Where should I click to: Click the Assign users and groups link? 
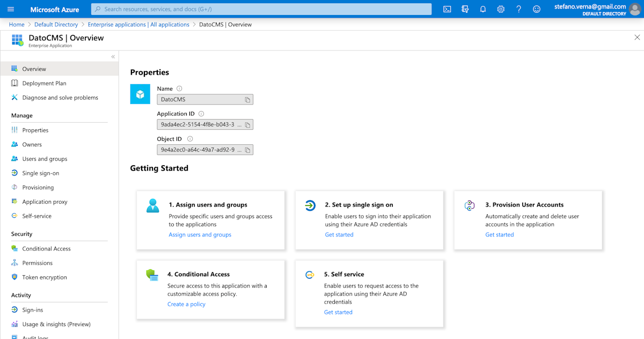(x=200, y=234)
